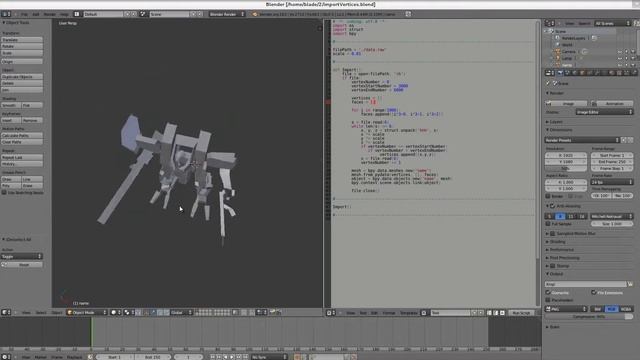640x360 pixels.
Task: Click the folder icon beside output path
Action: coord(630,284)
